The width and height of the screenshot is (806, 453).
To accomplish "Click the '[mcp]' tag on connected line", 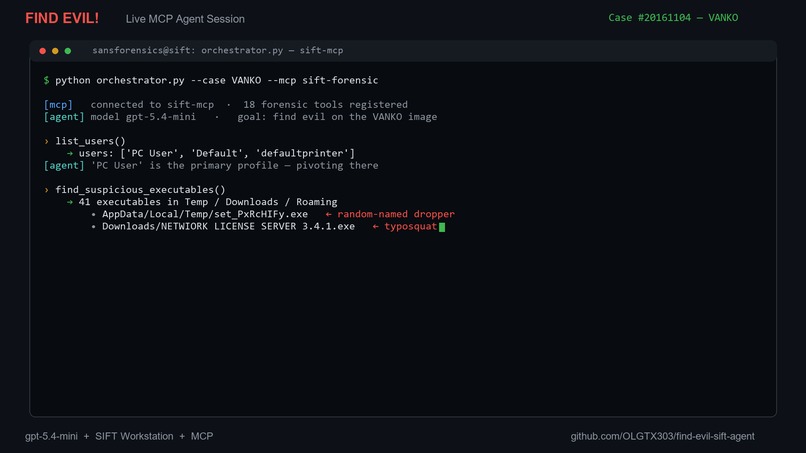I will [x=58, y=104].
